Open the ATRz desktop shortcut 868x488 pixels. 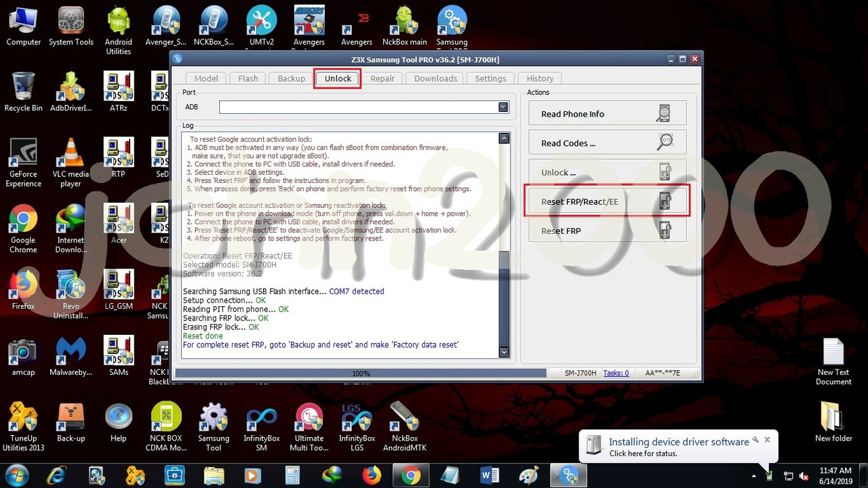tap(119, 92)
